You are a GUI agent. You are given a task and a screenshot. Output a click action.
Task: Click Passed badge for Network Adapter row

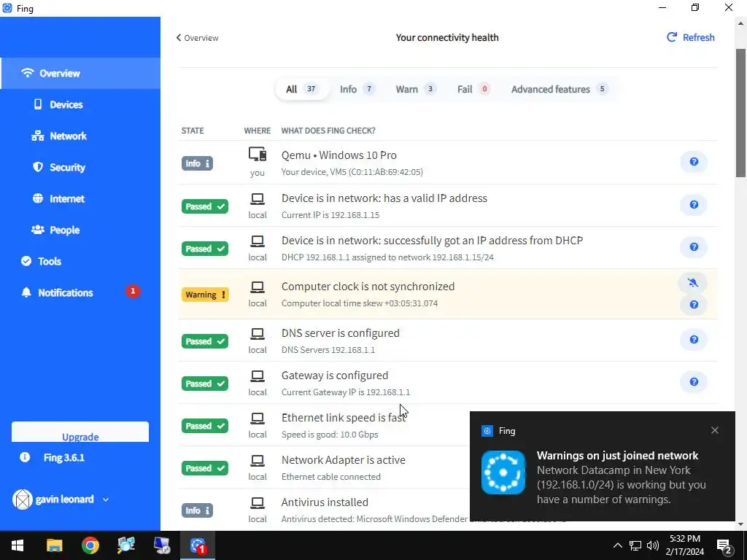205,469
